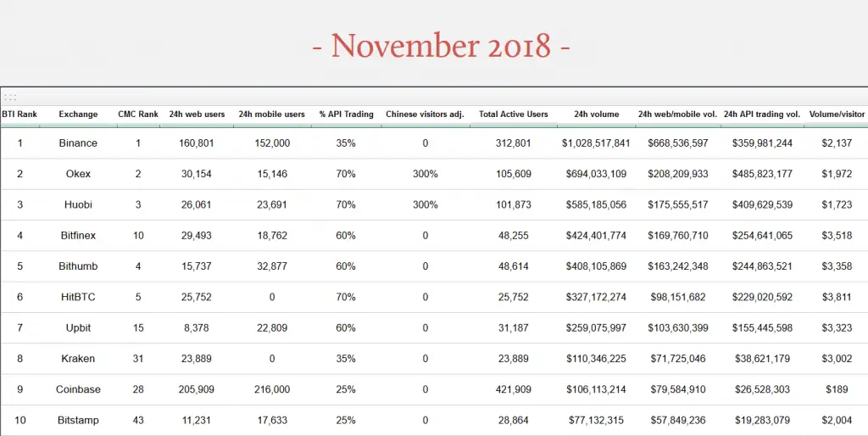Select the Binance exchange cell
The width and height of the screenshot is (868, 436).
tap(78, 143)
